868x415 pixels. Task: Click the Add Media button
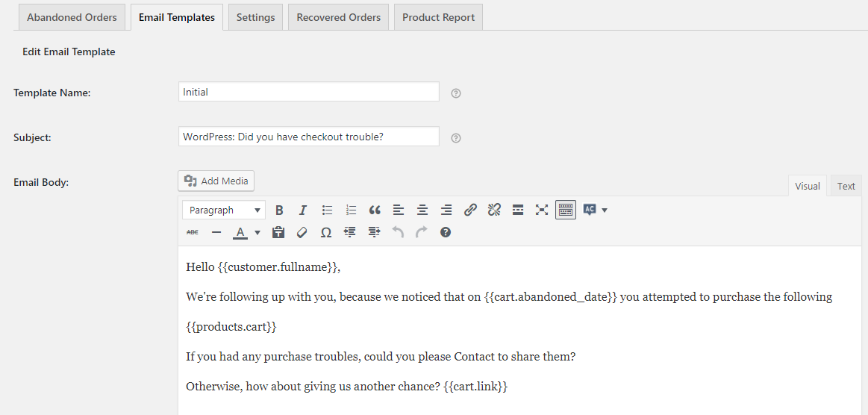(216, 181)
